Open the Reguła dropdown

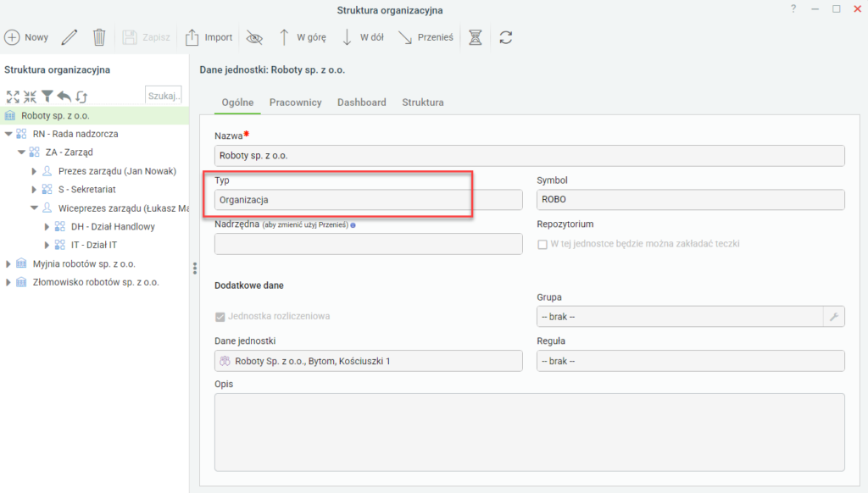point(690,361)
